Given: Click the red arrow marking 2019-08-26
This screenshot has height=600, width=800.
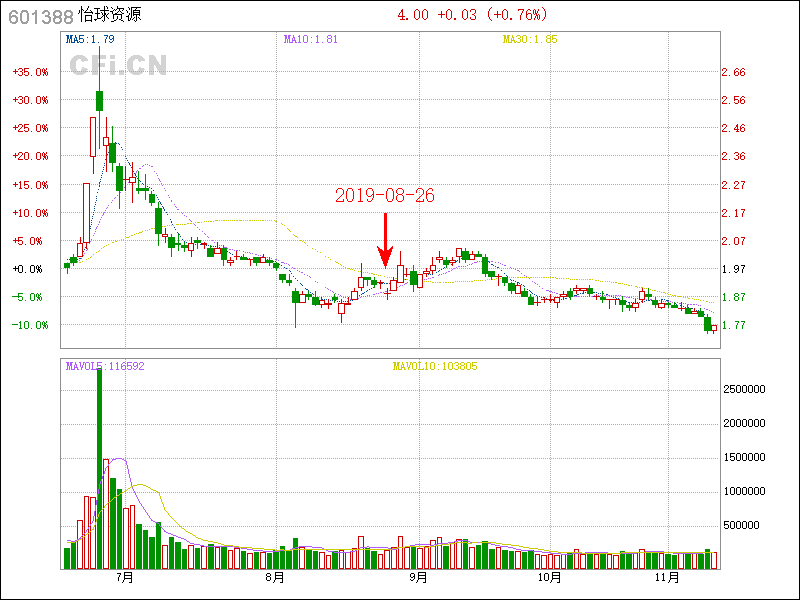Looking at the screenshot, I should pos(385,240).
